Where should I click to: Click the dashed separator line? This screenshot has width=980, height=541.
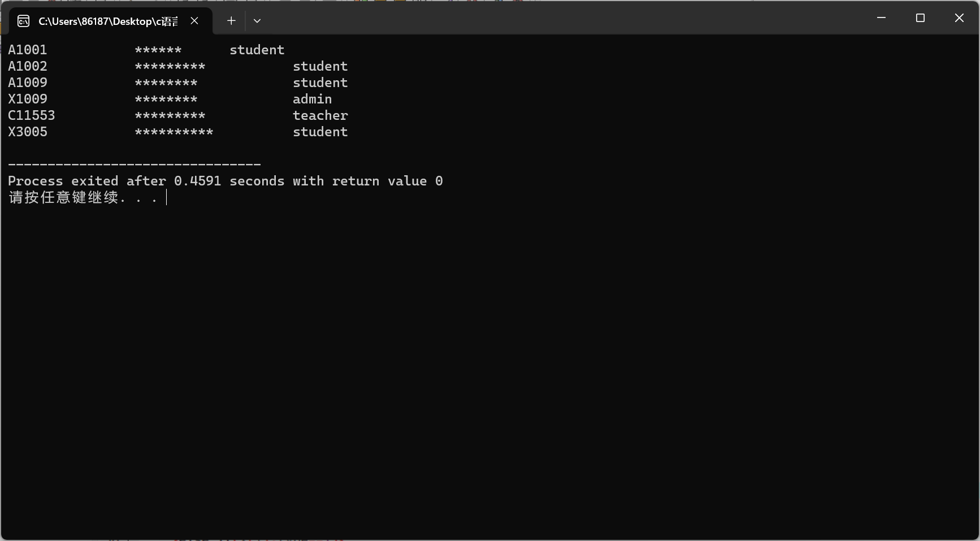(135, 165)
